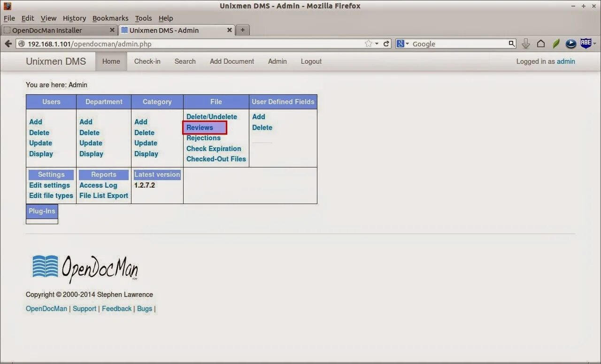Close the OpenDocMan Installer tab
601x364 pixels.
[x=112, y=30]
